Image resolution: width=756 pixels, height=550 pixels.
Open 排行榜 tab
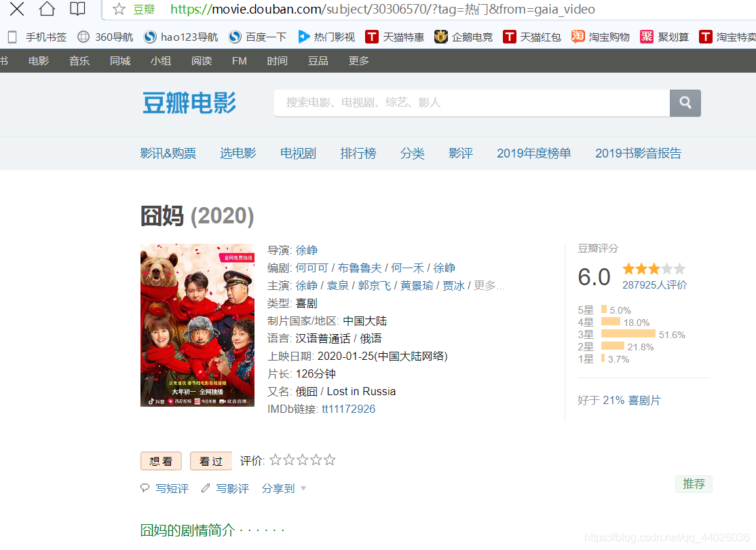[x=358, y=153]
